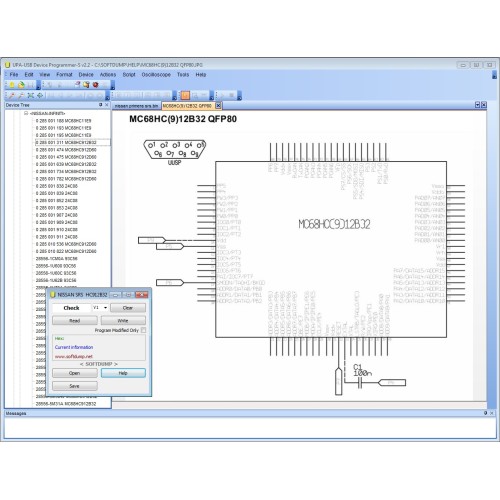The image size is (500, 500).
Task: Toggle the Program Modified Only checkbox
Action: 143,330
